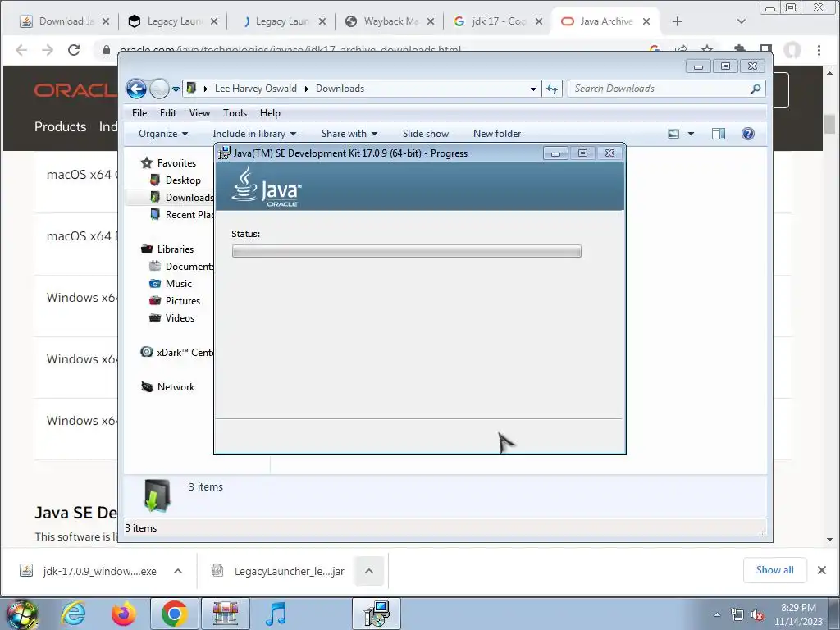Close the Java Archive tab
This screenshot has width=840, height=630.
pyautogui.click(x=646, y=21)
